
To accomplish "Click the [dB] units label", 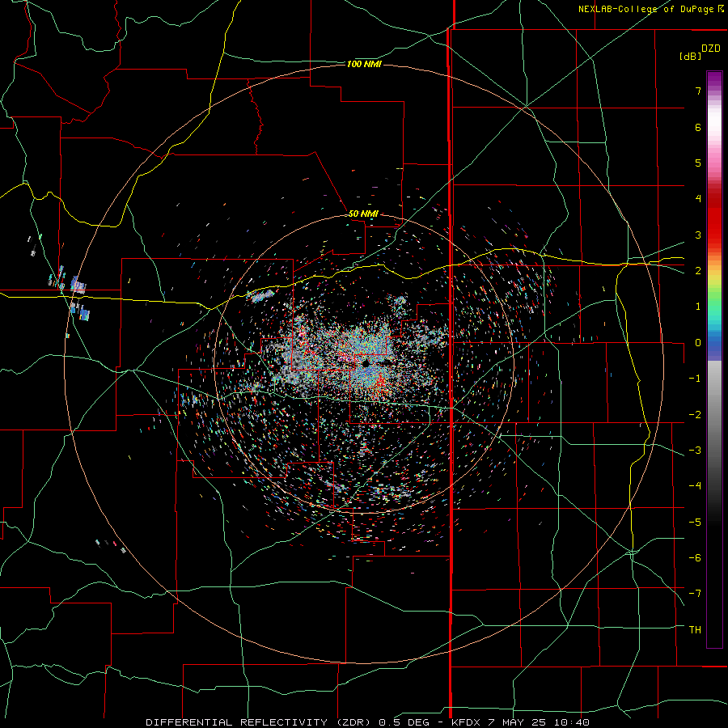I will (x=690, y=57).
